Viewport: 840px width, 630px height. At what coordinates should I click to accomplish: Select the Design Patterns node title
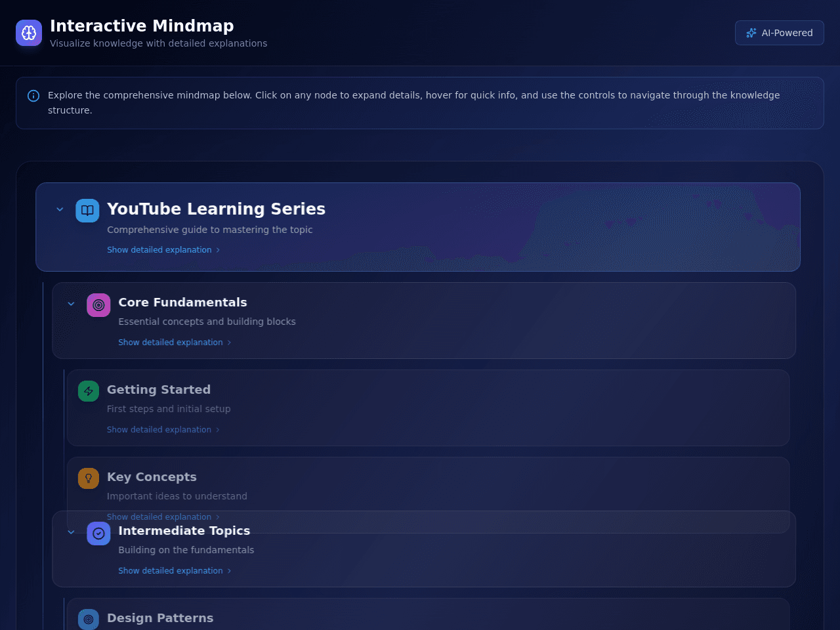[160, 618]
